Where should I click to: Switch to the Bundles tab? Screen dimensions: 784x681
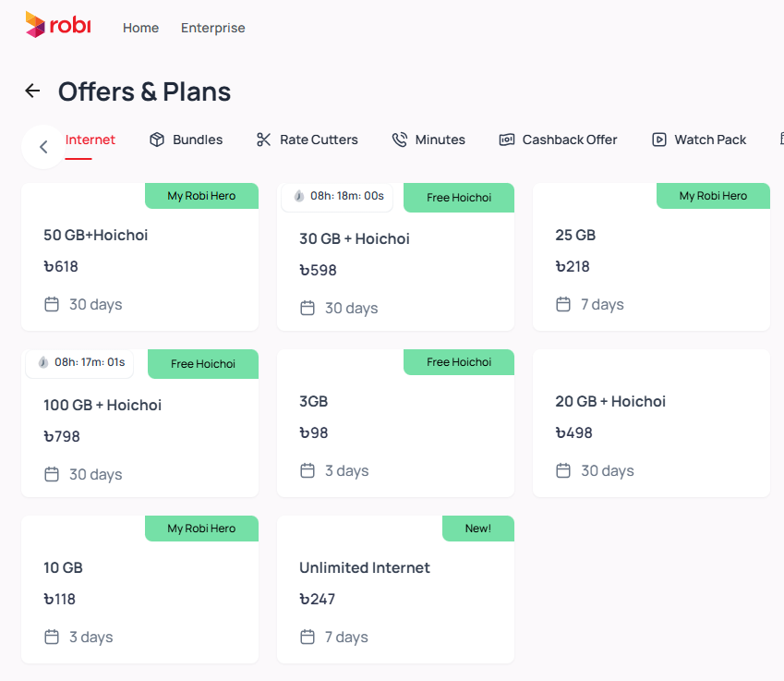point(198,140)
